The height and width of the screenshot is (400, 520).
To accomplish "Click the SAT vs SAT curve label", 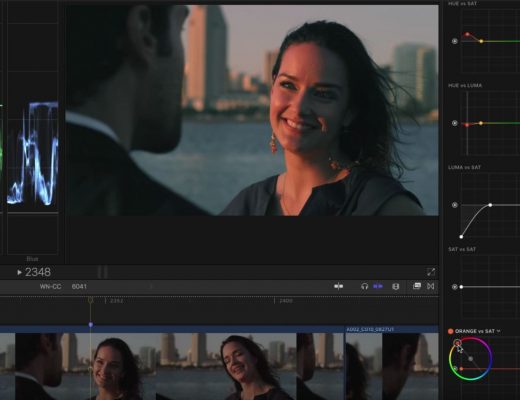I will tap(462, 249).
